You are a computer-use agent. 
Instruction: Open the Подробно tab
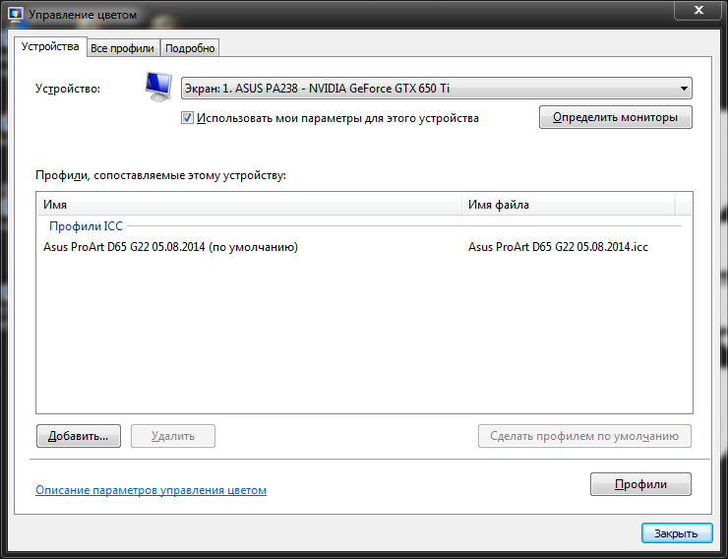click(x=190, y=48)
